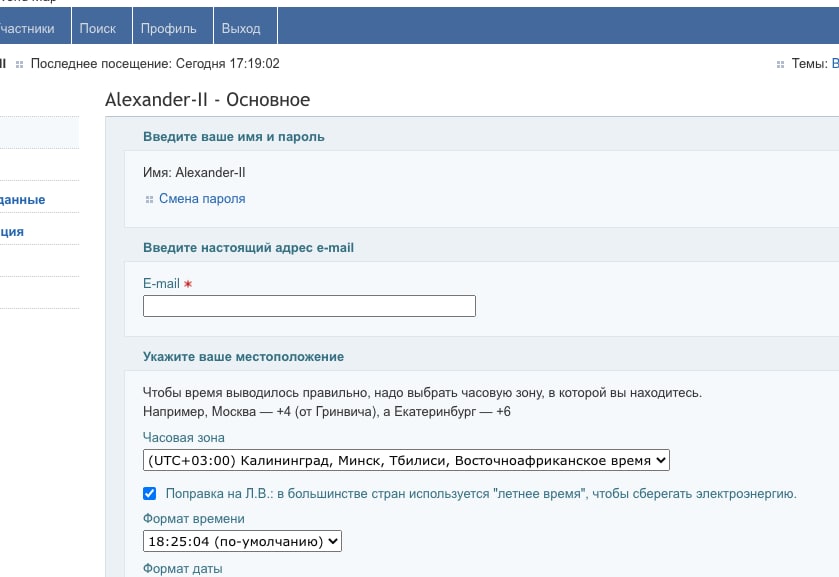
Task: Open the Профиль navigation tab
Action: coord(172,28)
